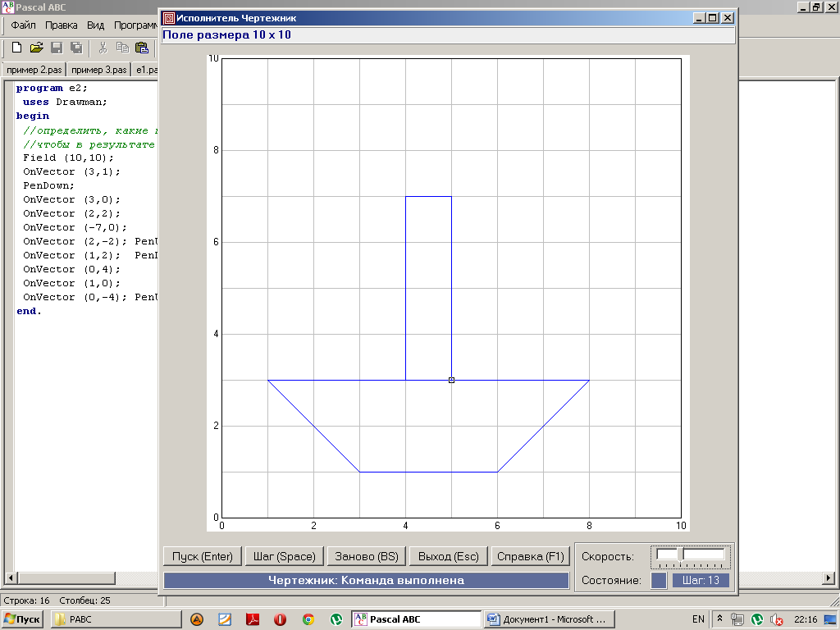This screenshot has width=840, height=630.
Task: Open the Вид menu
Action: (x=96, y=25)
